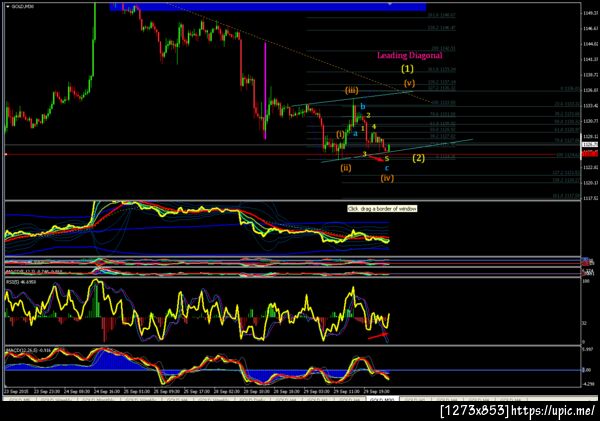Screen dimensions: 600x421
Task: Select the blue 'c' wave label
Action: [387, 168]
